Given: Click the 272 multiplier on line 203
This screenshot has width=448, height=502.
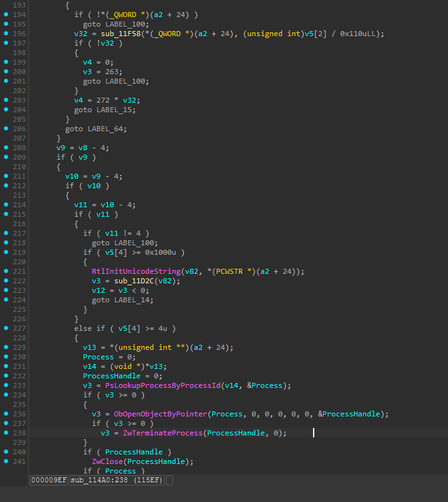Looking at the screenshot, I should pyautogui.click(x=103, y=100).
